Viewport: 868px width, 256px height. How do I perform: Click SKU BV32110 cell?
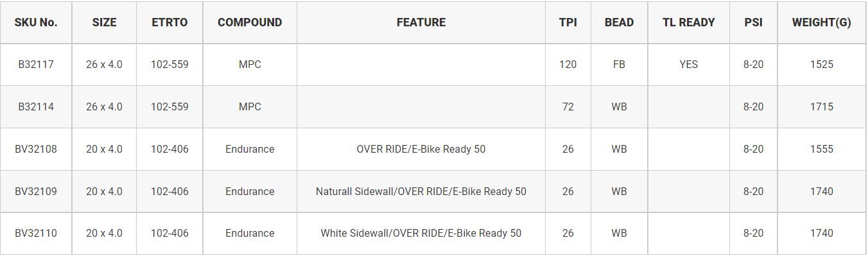[36, 234]
